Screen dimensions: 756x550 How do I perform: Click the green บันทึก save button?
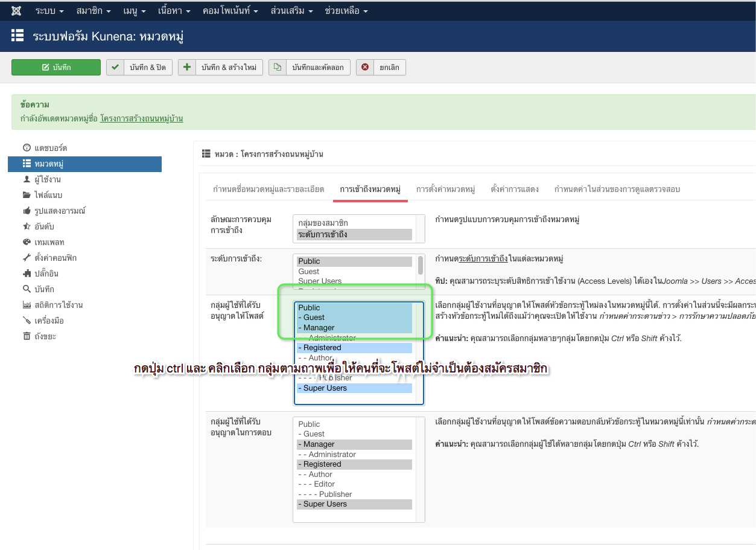point(56,67)
